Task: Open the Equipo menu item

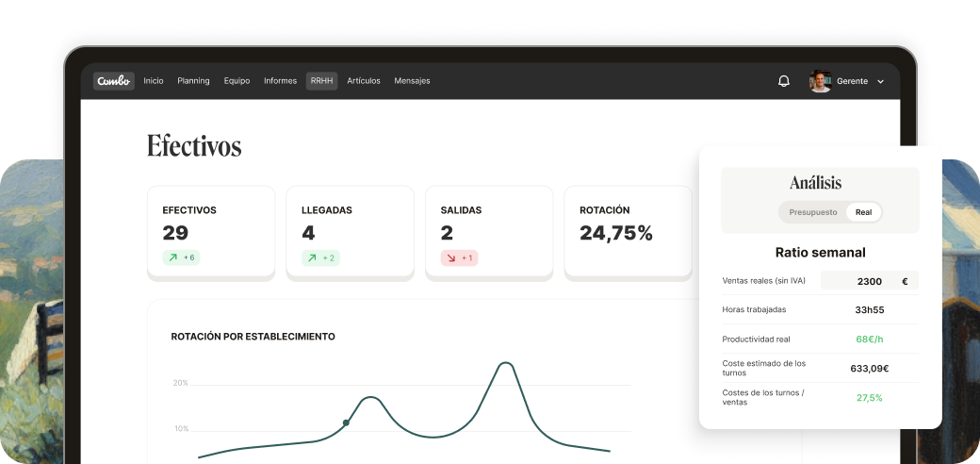Action: [x=237, y=81]
